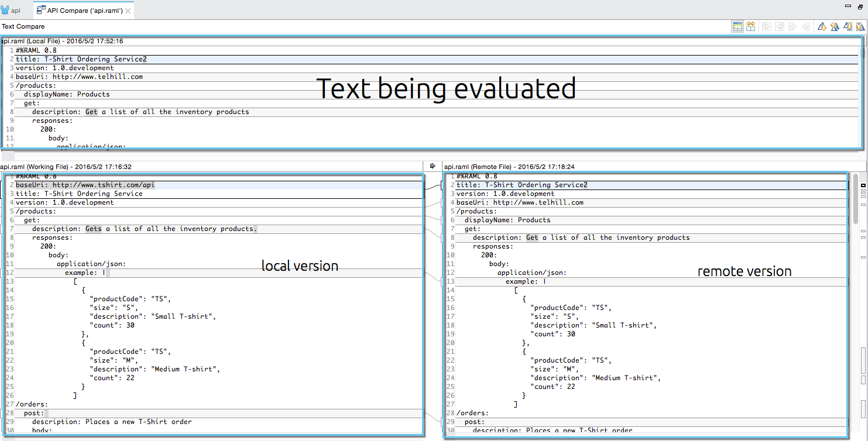Select the baseUri line in the working file pane

[x=85, y=184]
